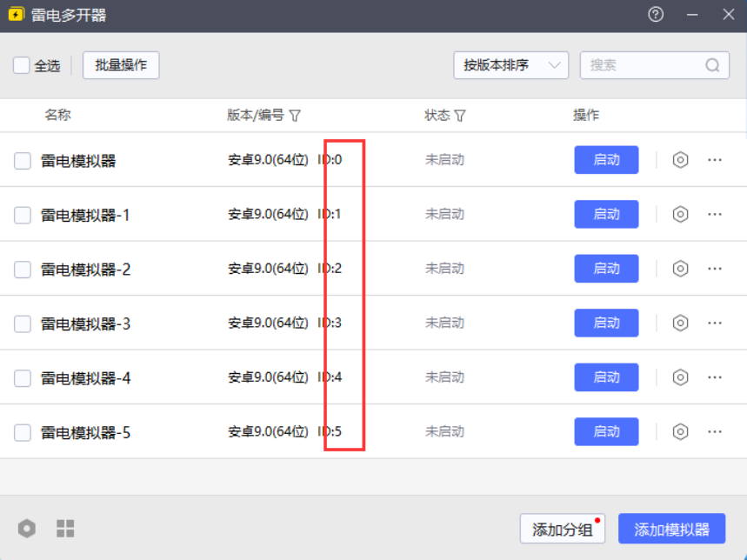
Task: Click the help question mark icon
Action: [656, 14]
